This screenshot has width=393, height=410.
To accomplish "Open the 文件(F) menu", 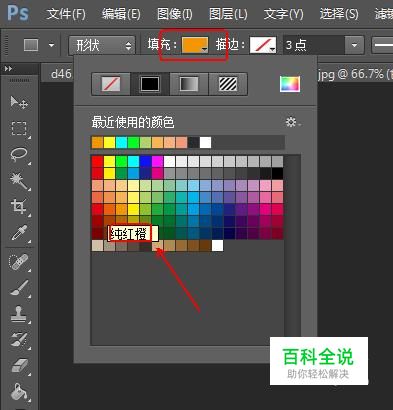I will [66, 14].
